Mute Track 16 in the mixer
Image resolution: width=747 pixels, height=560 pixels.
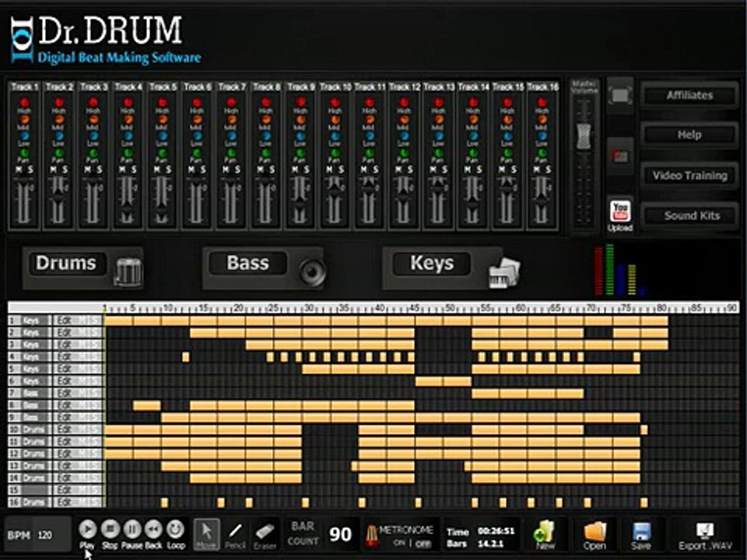536,170
